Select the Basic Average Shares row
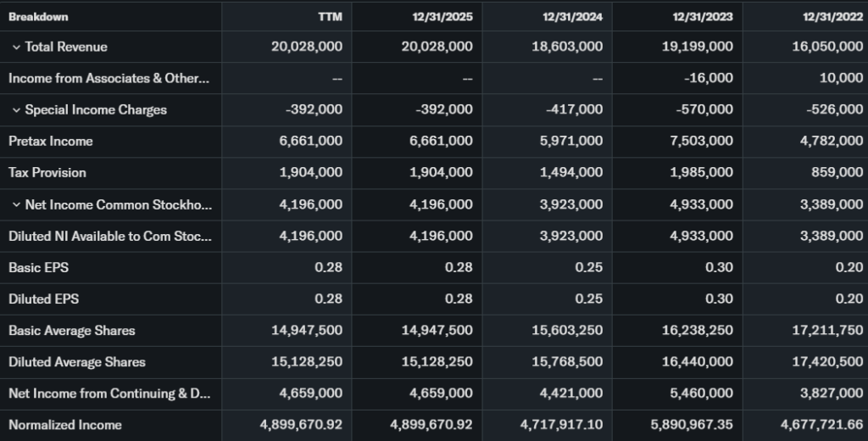 tap(72, 331)
